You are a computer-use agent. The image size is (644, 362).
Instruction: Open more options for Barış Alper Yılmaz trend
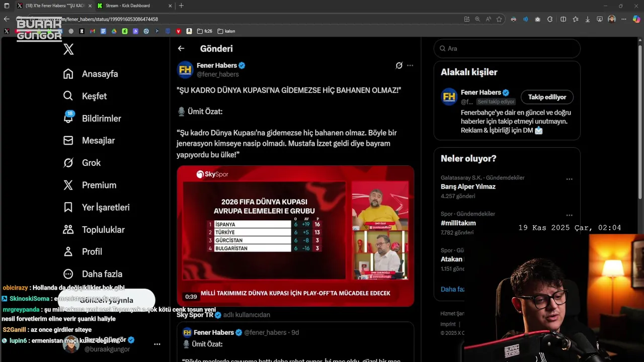[x=569, y=179]
